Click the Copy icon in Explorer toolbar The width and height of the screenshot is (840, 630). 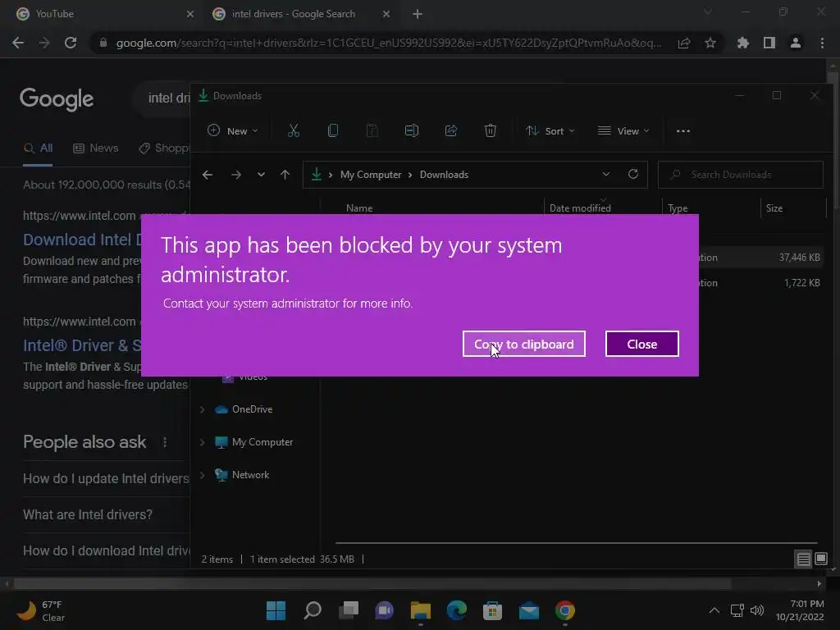(333, 130)
